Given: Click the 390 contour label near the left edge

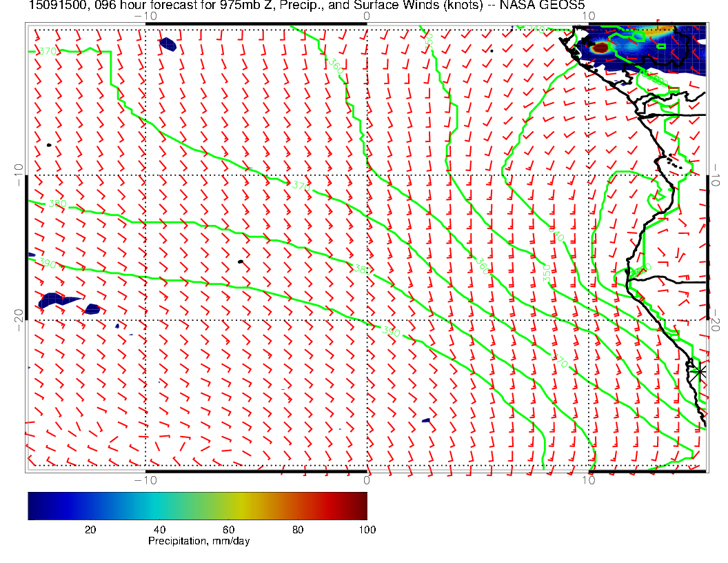Looking at the screenshot, I should click(47, 264).
